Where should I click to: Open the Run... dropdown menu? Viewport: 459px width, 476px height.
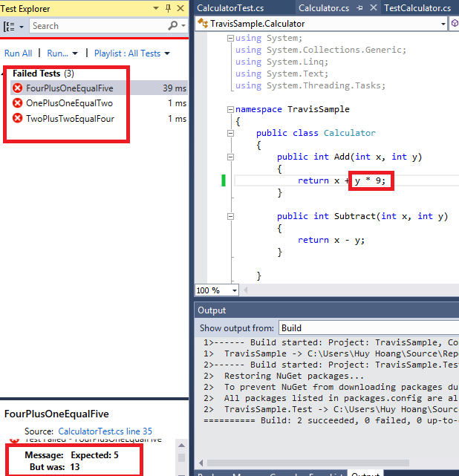pos(62,53)
